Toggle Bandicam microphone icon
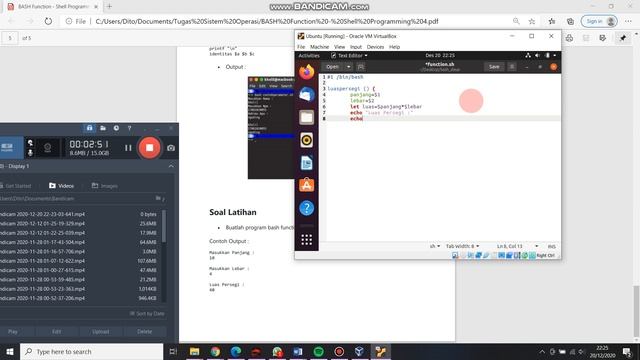 (30, 153)
